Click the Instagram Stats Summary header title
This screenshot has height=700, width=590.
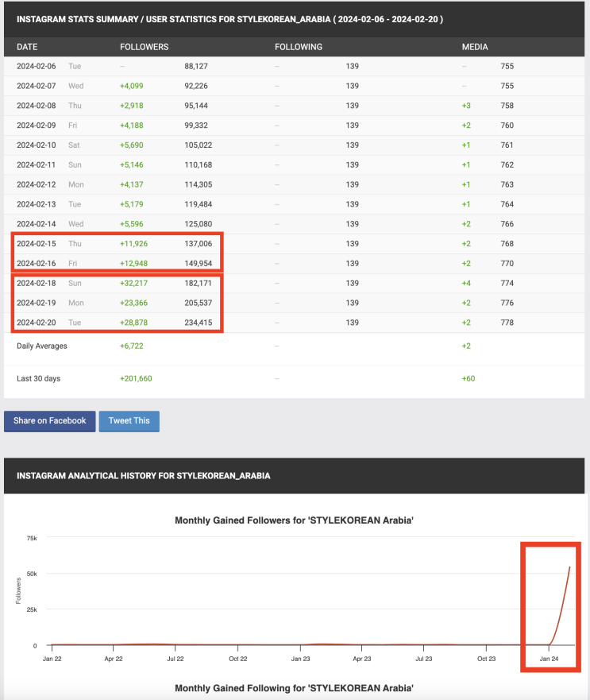[x=229, y=19]
